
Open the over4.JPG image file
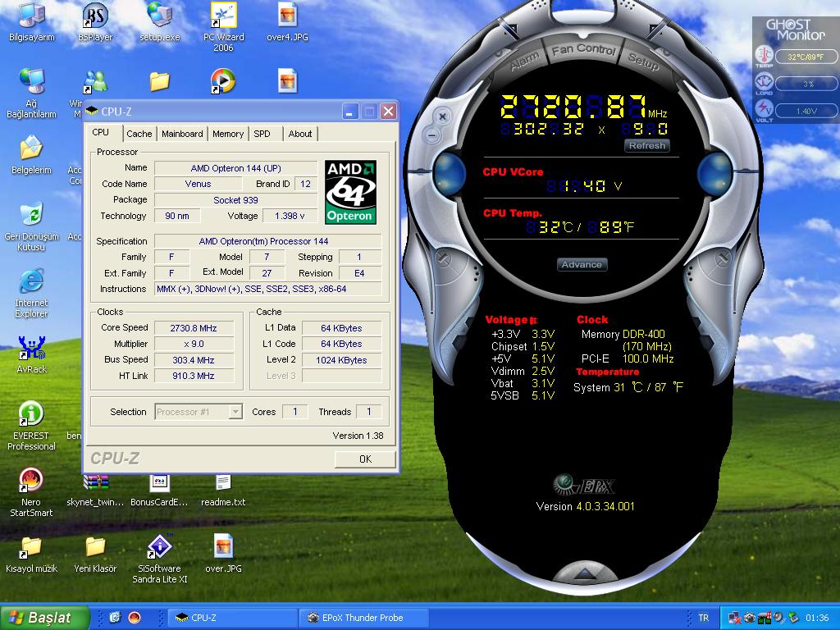(x=287, y=16)
